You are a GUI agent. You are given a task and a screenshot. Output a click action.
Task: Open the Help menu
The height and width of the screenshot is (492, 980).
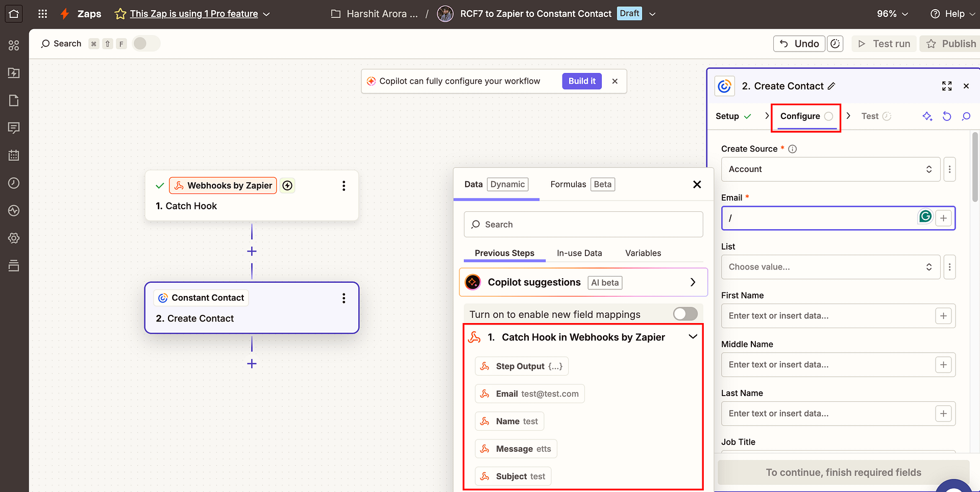click(952, 14)
